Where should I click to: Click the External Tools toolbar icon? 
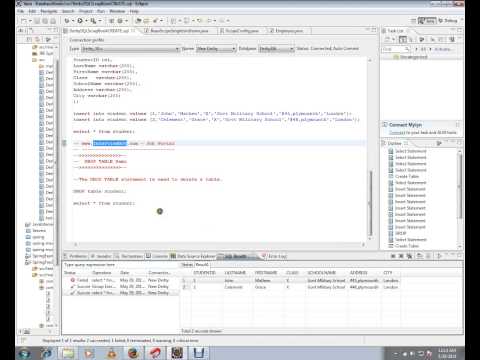(93, 21)
